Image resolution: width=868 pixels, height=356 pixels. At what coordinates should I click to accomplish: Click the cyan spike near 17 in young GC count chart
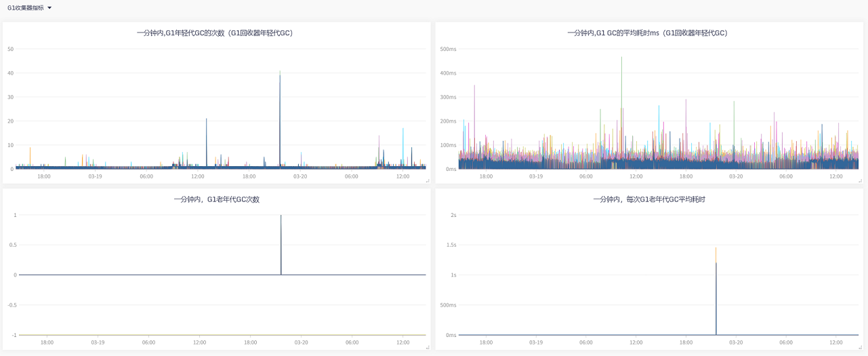point(403,129)
